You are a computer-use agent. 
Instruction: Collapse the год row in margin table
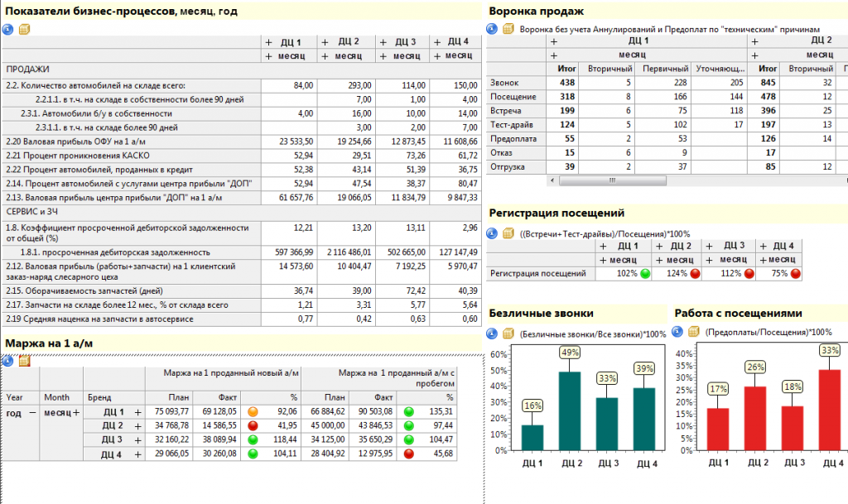(x=32, y=412)
